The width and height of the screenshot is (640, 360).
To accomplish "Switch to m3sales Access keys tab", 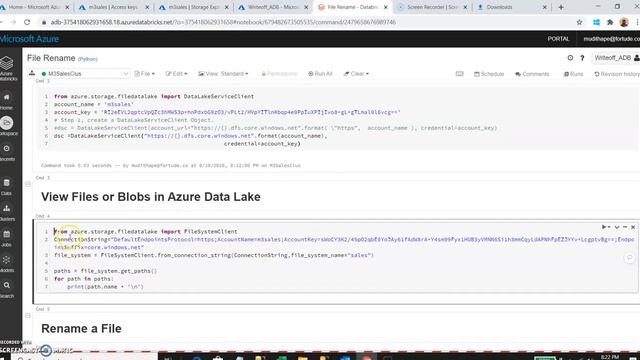I will pos(114,7).
